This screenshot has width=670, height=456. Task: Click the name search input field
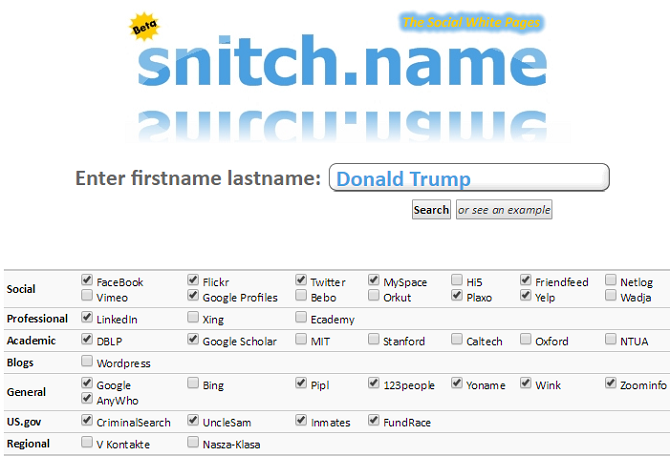(x=469, y=177)
